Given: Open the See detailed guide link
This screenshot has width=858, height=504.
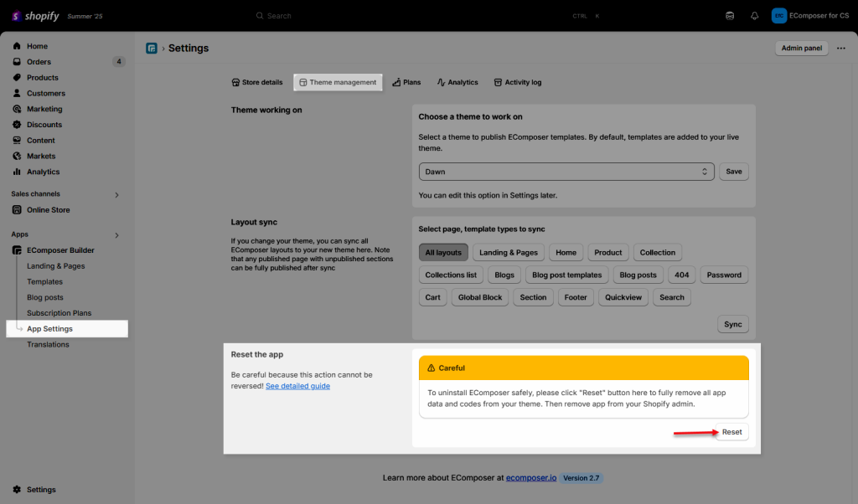Looking at the screenshot, I should click(x=297, y=386).
